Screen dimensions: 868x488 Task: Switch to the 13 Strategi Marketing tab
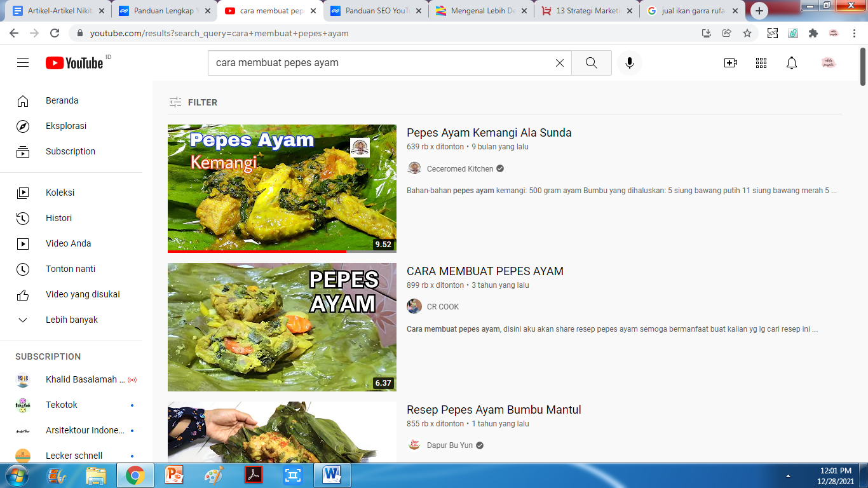point(587,11)
